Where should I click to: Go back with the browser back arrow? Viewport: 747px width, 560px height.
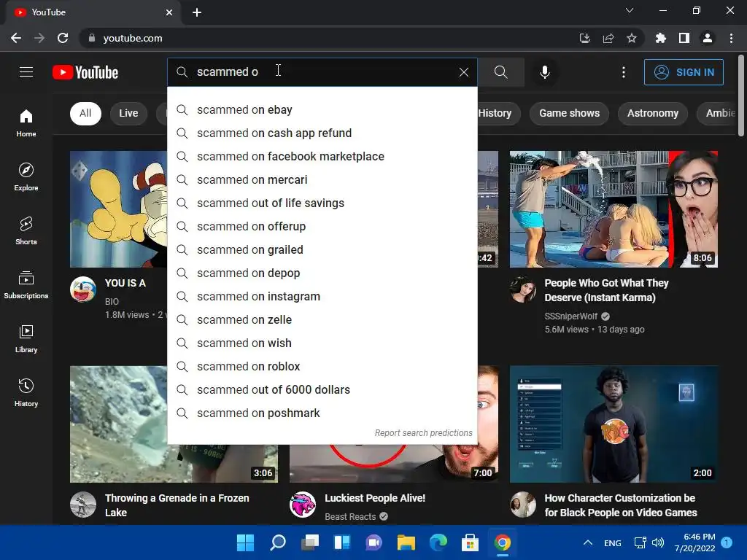[x=16, y=38]
